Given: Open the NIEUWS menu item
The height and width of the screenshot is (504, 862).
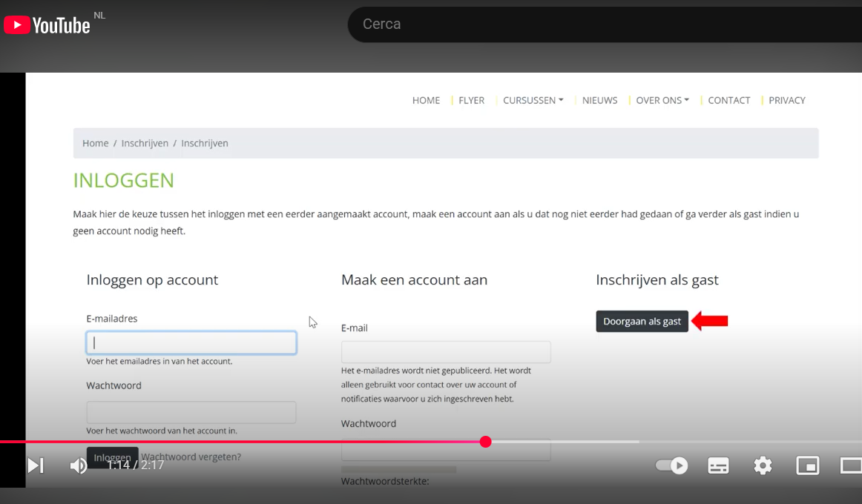Looking at the screenshot, I should pos(599,100).
